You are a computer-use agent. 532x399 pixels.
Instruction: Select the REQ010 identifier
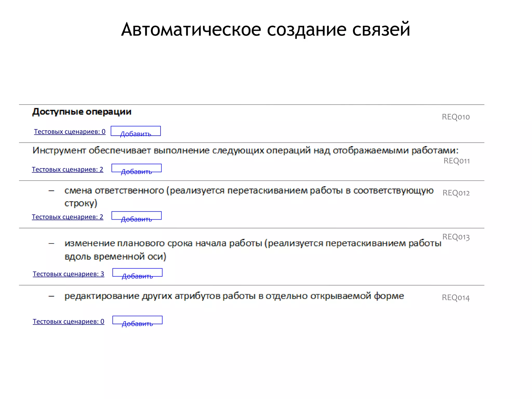[456, 117]
